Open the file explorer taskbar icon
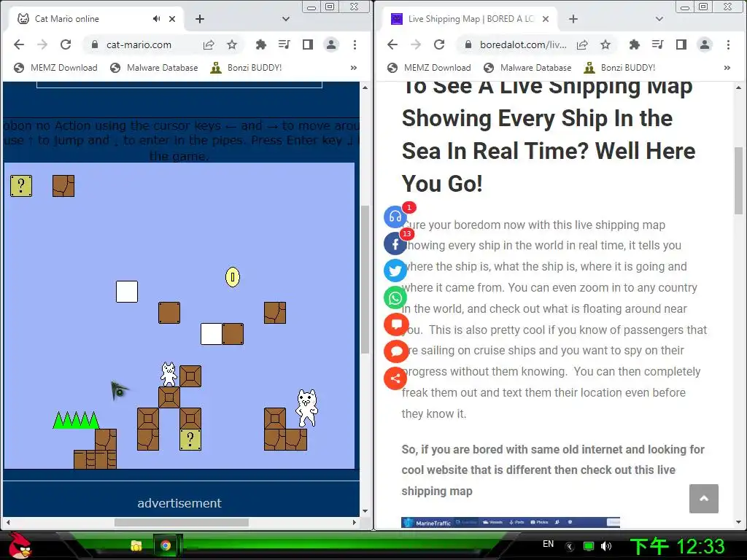 point(136,545)
